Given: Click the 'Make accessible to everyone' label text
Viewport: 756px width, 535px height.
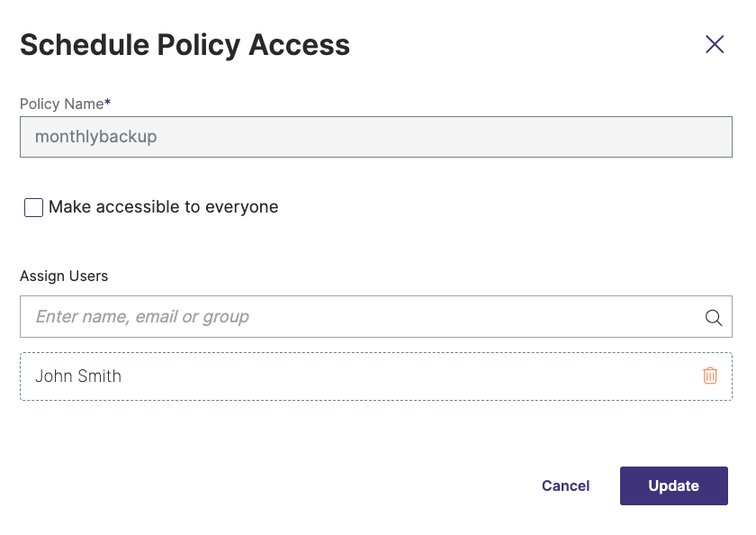Looking at the screenshot, I should point(163,207).
